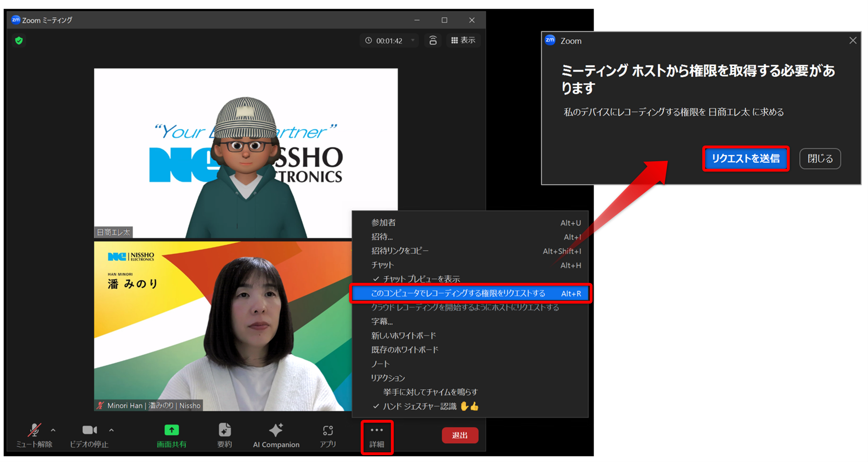868x462 pixels.
Task: Select 既存のホワイトボード menu item
Action: pyautogui.click(x=470, y=350)
